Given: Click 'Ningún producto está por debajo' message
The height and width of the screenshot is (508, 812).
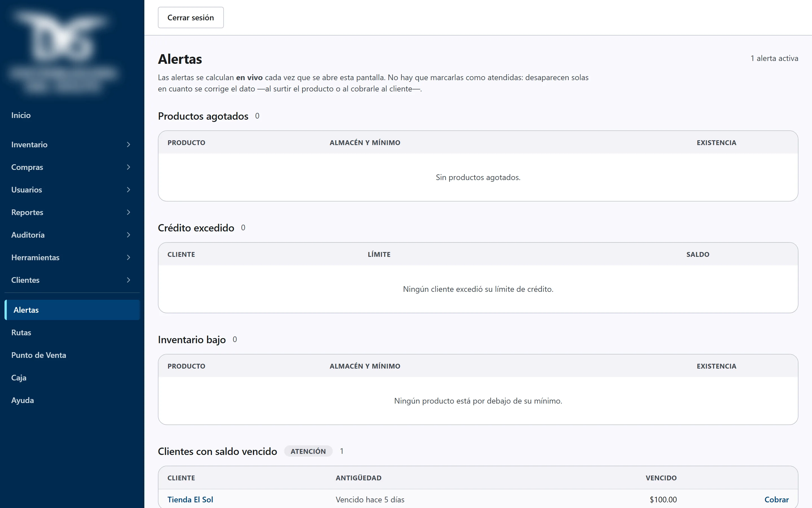Looking at the screenshot, I should pos(478,401).
